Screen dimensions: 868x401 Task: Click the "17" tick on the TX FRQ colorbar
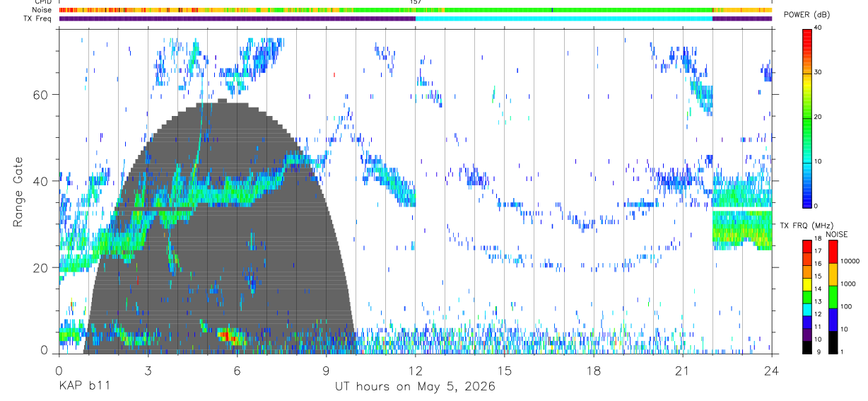click(x=818, y=252)
